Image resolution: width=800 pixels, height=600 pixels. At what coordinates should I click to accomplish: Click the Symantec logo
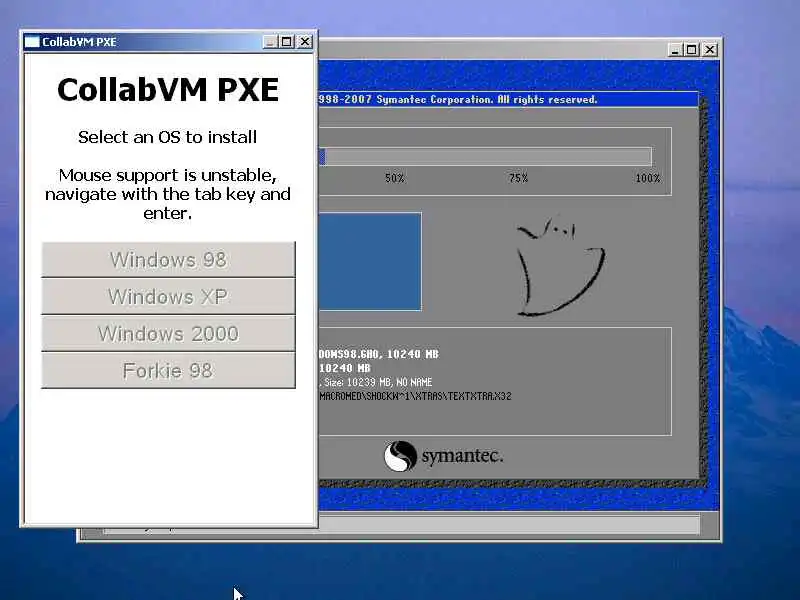click(x=443, y=456)
